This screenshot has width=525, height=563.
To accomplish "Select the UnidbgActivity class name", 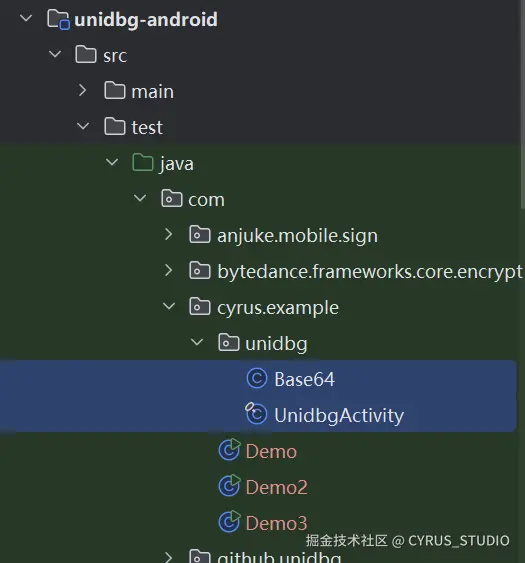I will pyautogui.click(x=339, y=416).
